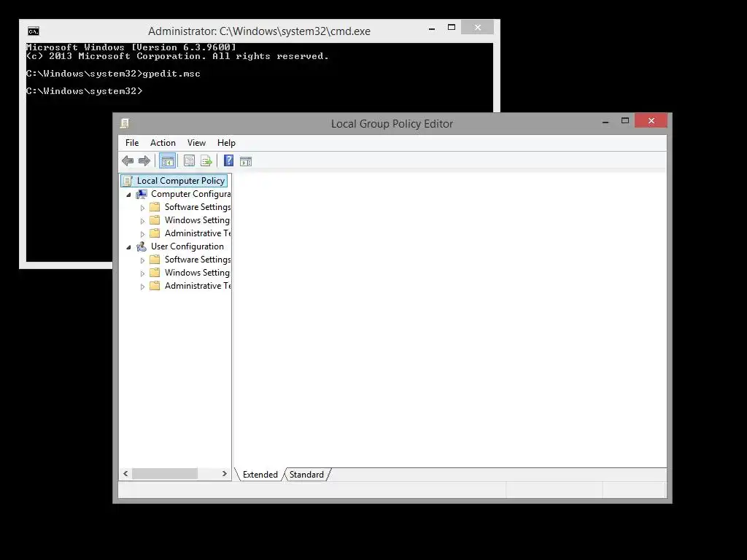Click the tree pane horizontal scrollbar thumb
The height and width of the screenshot is (560, 747).
(165, 474)
